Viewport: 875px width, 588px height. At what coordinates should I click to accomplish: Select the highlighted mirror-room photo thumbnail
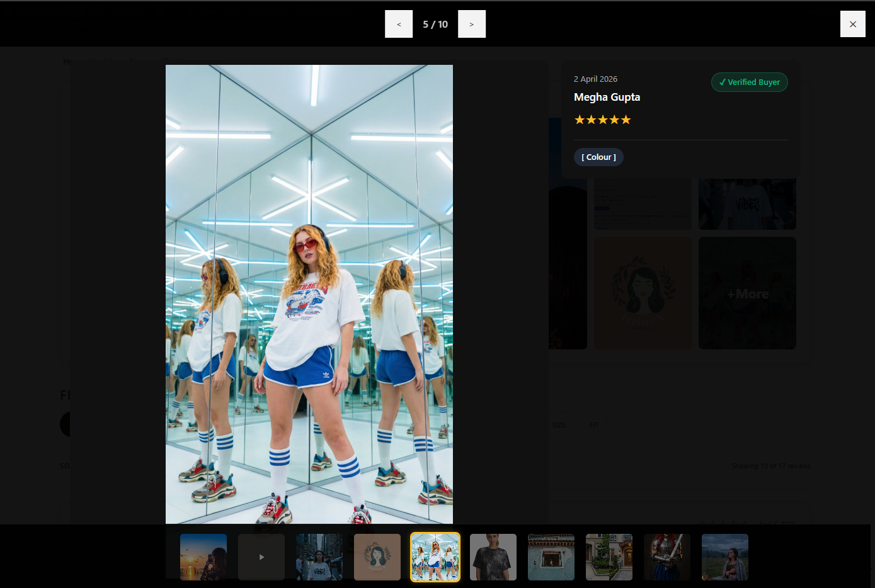click(435, 557)
